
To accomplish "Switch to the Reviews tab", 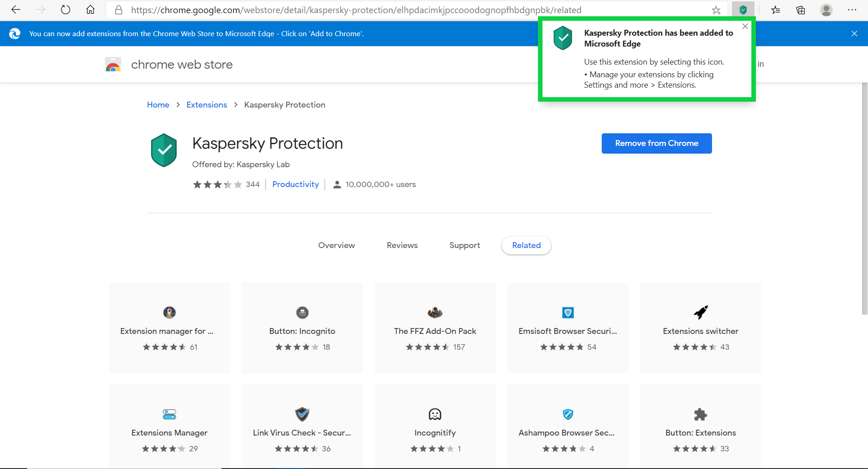I will (x=402, y=245).
